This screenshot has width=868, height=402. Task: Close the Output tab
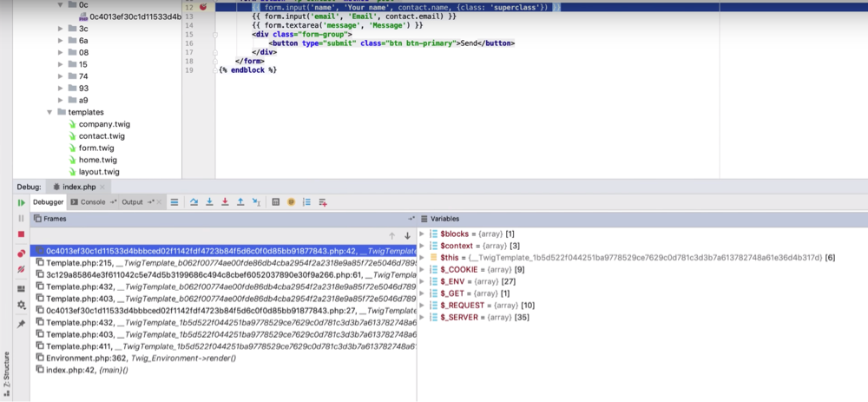160,202
